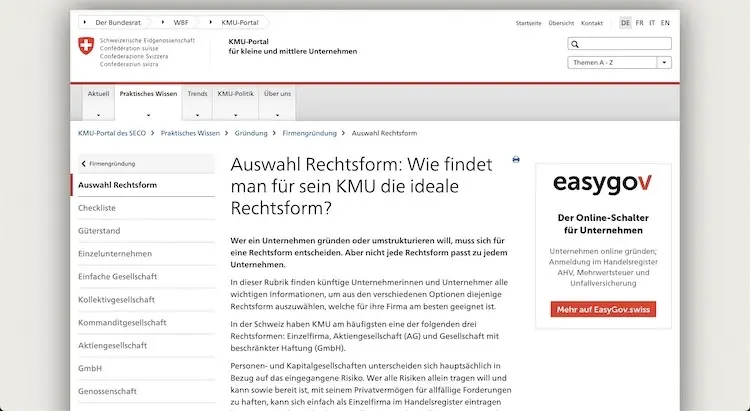The height and width of the screenshot is (411, 750).
Task: Go to Startseite link in header
Action: (x=529, y=23)
